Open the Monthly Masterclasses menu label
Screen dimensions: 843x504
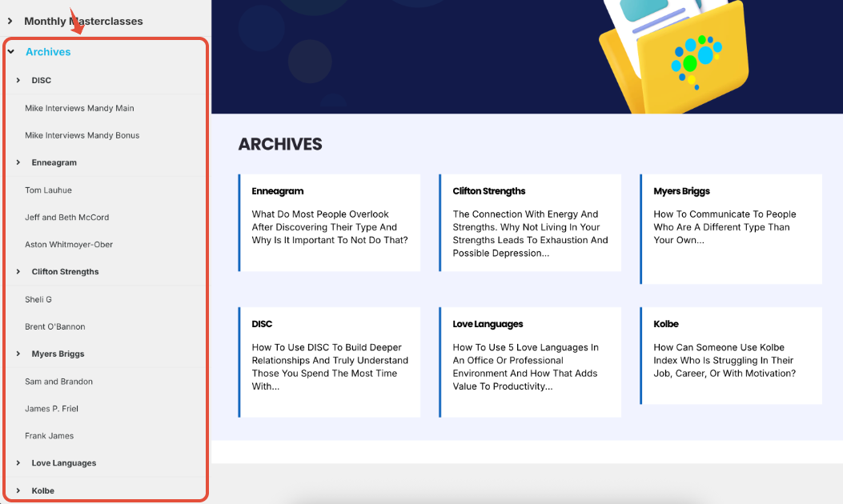pyautogui.click(x=83, y=21)
